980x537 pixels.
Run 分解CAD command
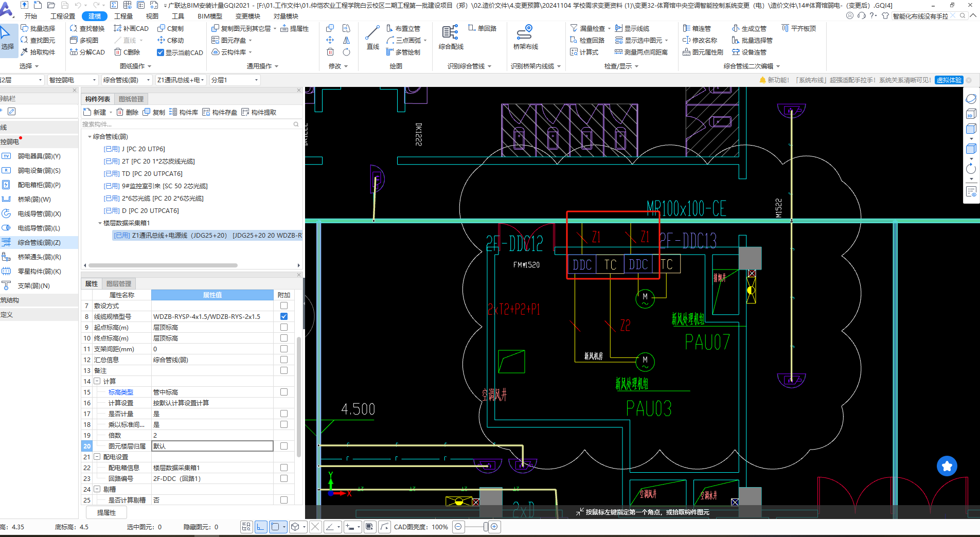[x=87, y=52]
